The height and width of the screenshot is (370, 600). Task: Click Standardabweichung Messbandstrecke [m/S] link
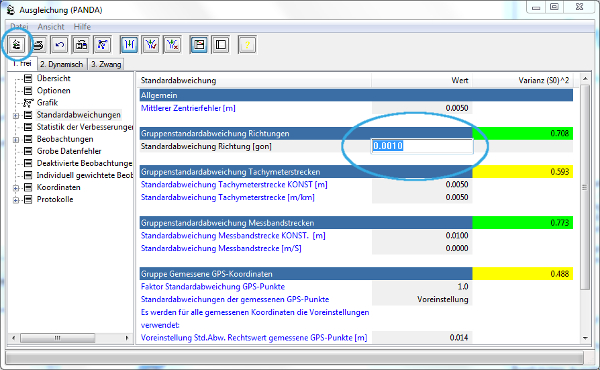[x=221, y=248]
